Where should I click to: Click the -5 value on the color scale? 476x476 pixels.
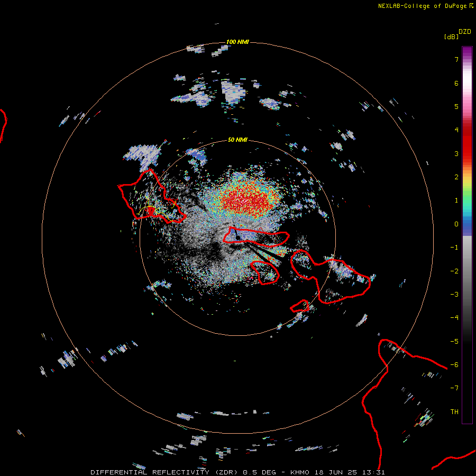tap(454, 342)
